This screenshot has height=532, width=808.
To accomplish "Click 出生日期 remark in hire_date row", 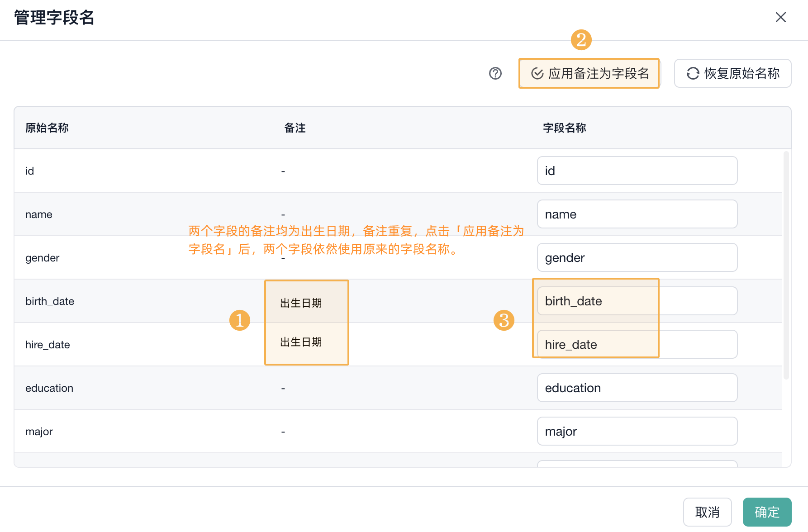I will 301,342.
